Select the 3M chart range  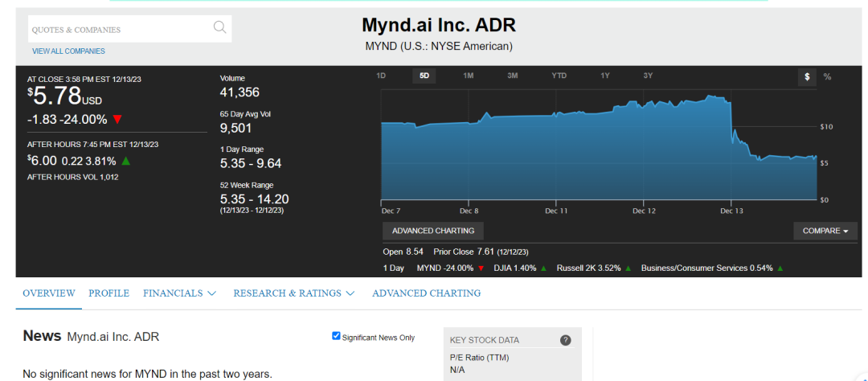[x=513, y=76]
